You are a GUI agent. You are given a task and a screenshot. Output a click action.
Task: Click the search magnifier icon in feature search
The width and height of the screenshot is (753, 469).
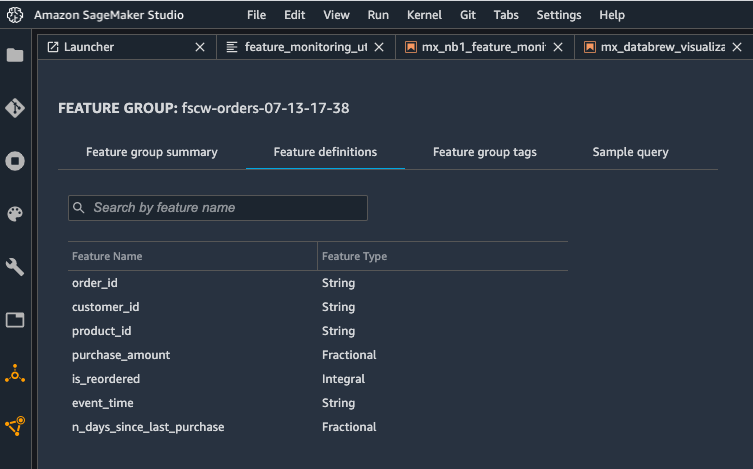click(79, 207)
